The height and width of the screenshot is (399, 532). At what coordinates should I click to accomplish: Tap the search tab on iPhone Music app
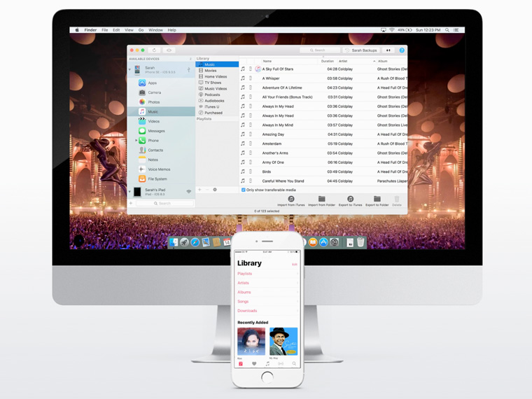[x=294, y=364]
